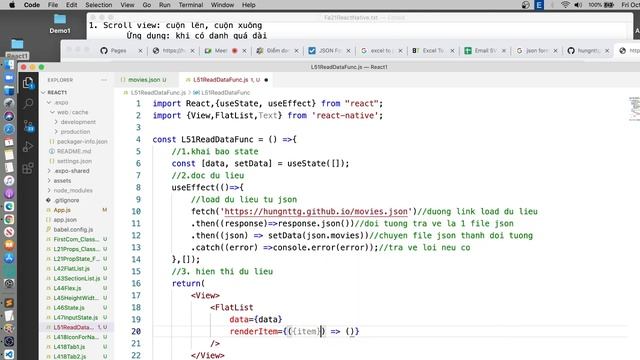640x360 pixels.
Task: Open the Run menu in menu bar
Action: coord(164,5)
